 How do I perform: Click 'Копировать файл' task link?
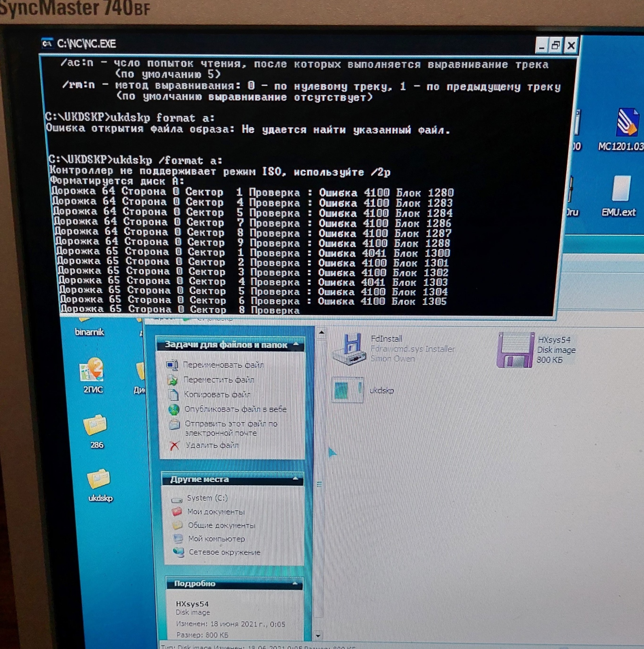217,394
